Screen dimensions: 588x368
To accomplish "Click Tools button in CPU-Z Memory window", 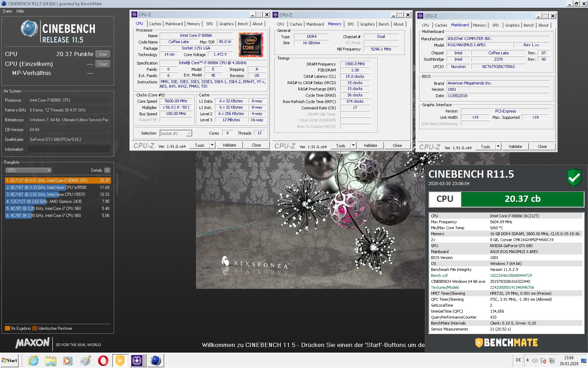I will 341,145.
